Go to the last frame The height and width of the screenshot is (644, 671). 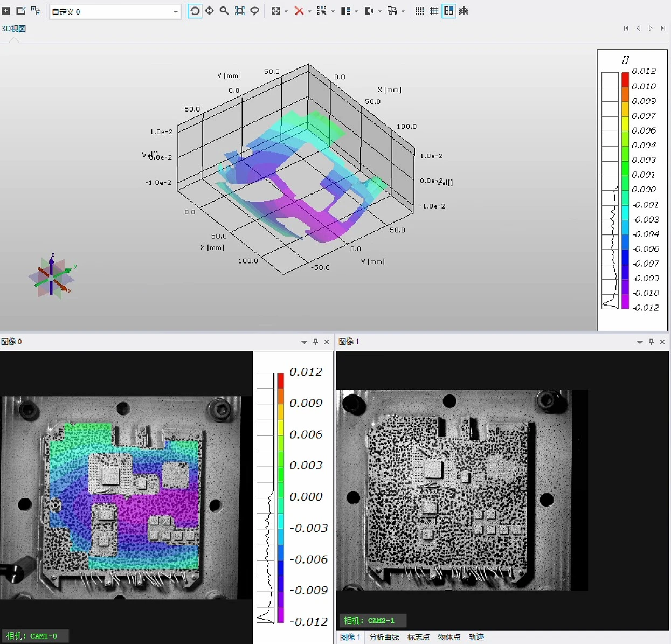(x=663, y=29)
